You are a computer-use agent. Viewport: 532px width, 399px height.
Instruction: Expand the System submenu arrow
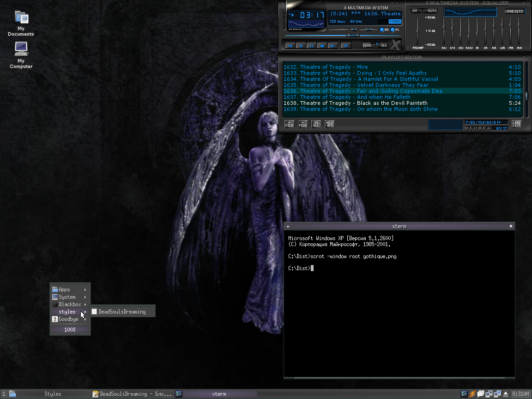click(x=85, y=297)
